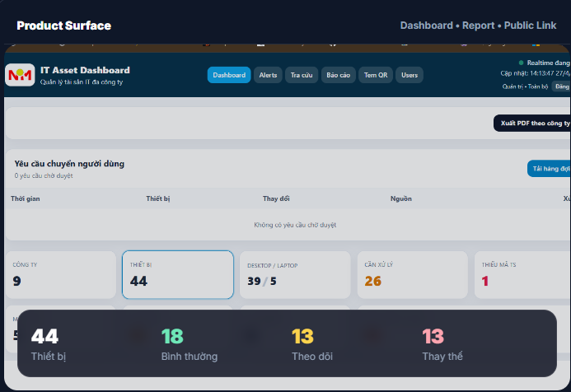571x392 pixels.
Task: Open the Dashboard tab
Action: click(229, 75)
